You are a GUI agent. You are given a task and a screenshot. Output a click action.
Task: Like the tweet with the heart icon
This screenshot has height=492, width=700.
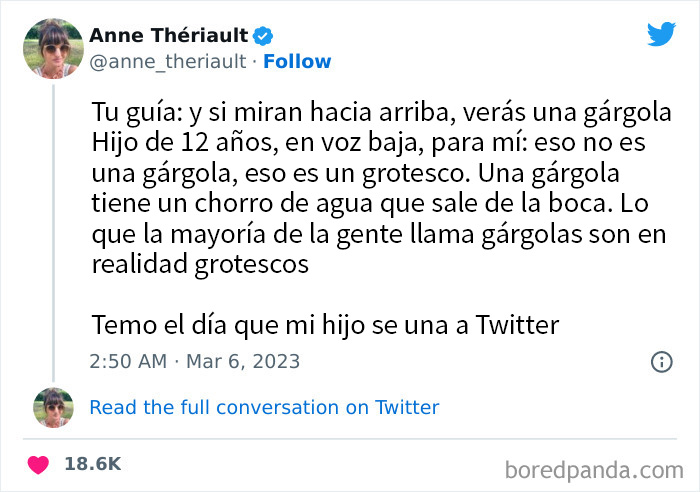coord(39,464)
